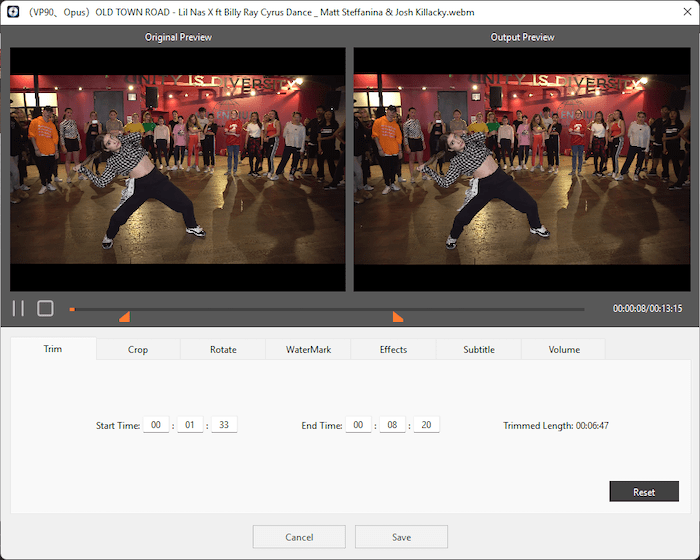Click the orange playhead on seek bar
700x560 pixels.
coord(72,309)
